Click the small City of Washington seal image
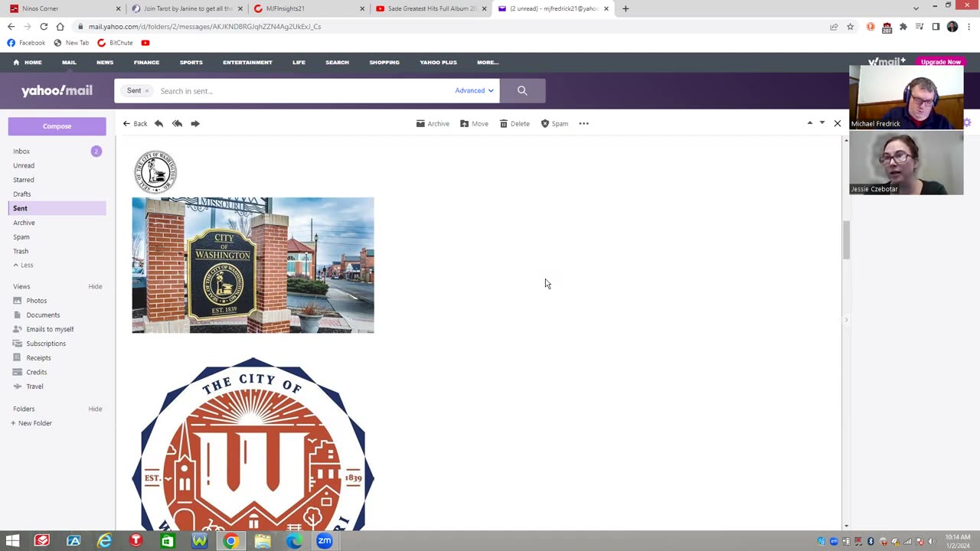 click(x=155, y=171)
